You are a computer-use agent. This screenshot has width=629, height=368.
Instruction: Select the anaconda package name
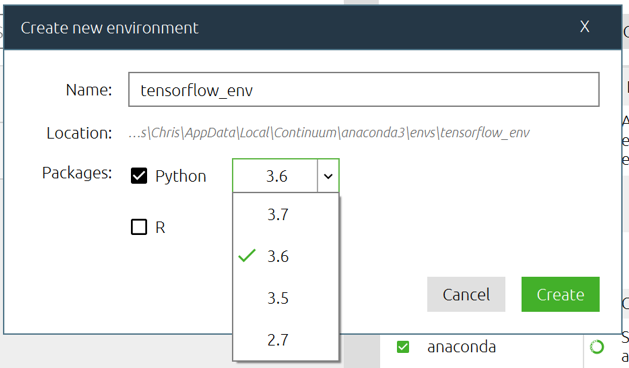(461, 347)
